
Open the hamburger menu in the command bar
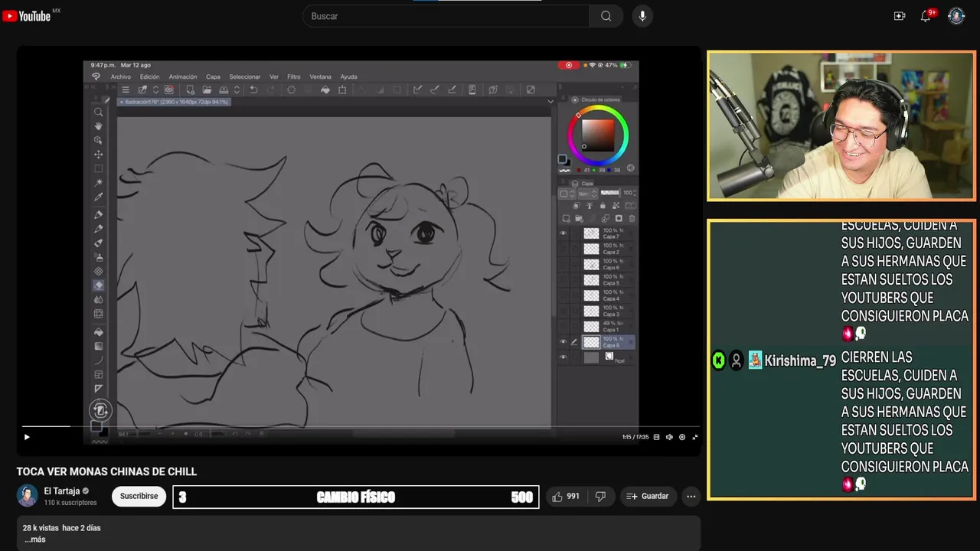click(126, 90)
